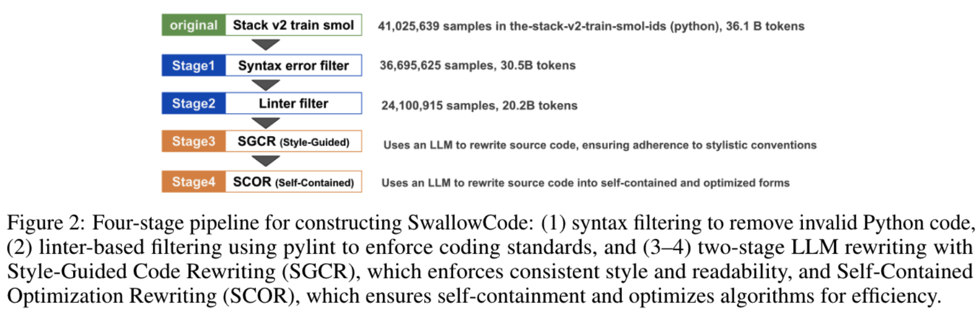Click the arrow below the Linter filter box

click(266, 122)
